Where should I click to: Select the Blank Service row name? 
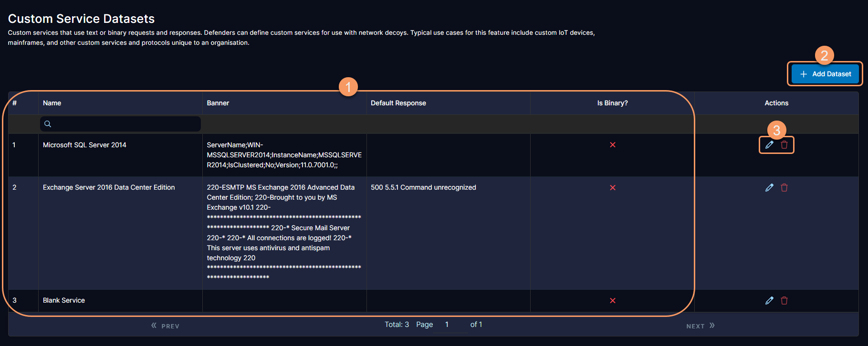coord(64,300)
